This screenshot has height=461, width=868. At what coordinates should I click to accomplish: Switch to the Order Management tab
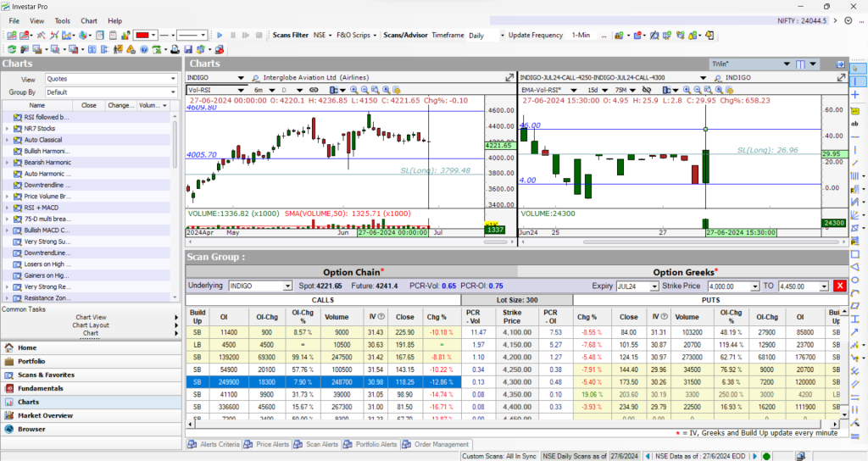click(437, 444)
